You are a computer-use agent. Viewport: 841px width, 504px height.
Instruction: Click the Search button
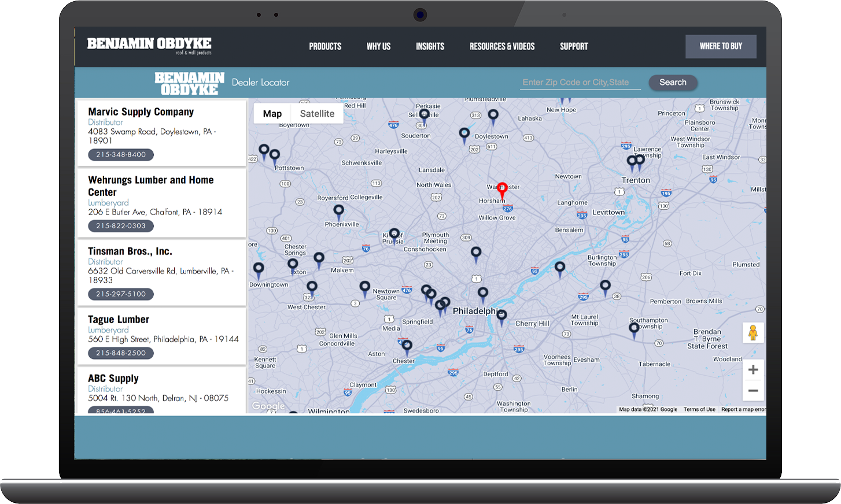[673, 83]
